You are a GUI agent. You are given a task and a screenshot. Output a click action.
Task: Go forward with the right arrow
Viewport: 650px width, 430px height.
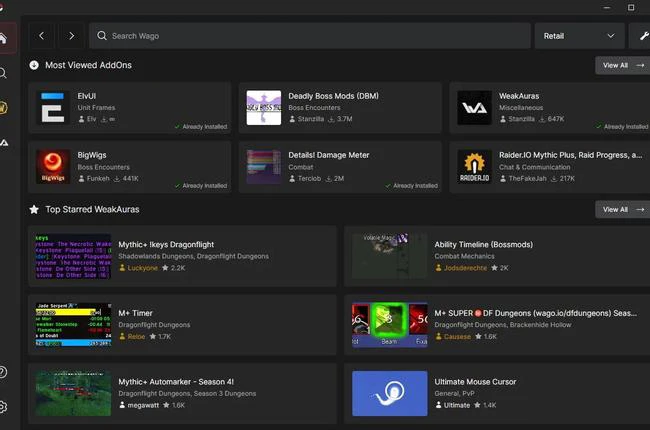tap(71, 36)
